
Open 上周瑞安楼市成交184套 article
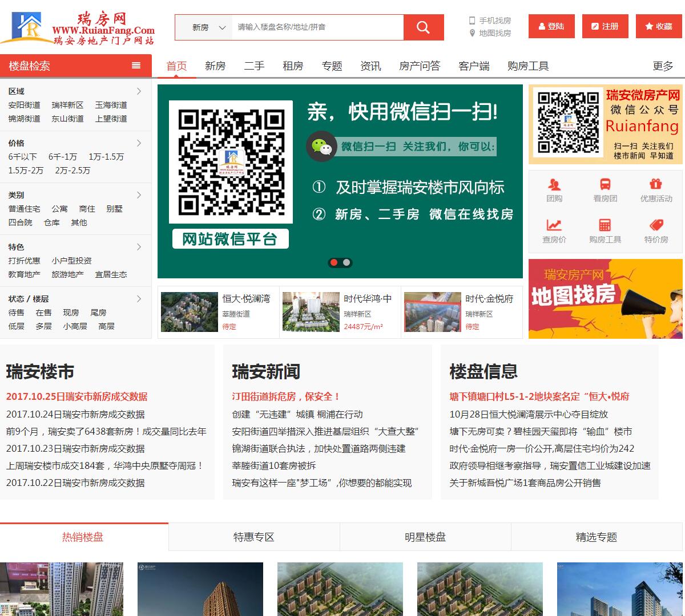tap(105, 465)
